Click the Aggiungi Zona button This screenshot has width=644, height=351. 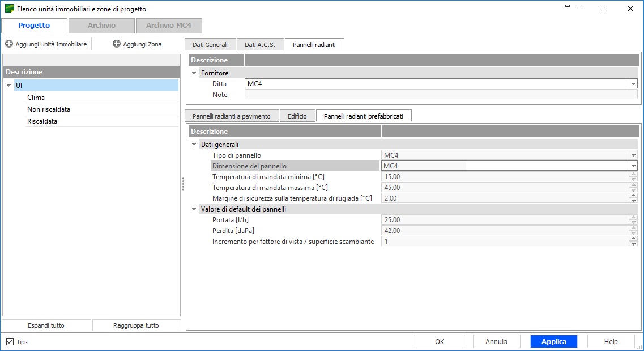[137, 44]
